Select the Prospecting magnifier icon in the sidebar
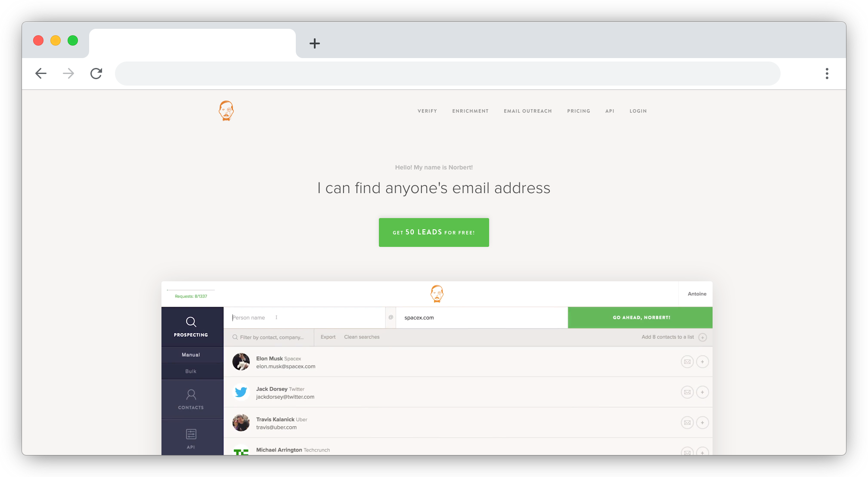Image resolution: width=868 pixels, height=477 pixels. click(x=191, y=322)
